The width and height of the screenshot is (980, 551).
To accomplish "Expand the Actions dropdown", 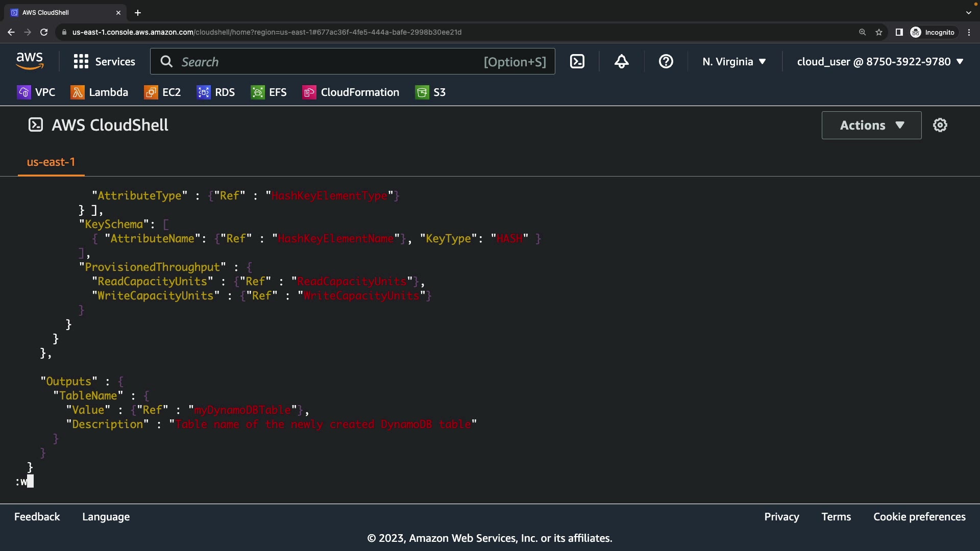I will click(871, 125).
